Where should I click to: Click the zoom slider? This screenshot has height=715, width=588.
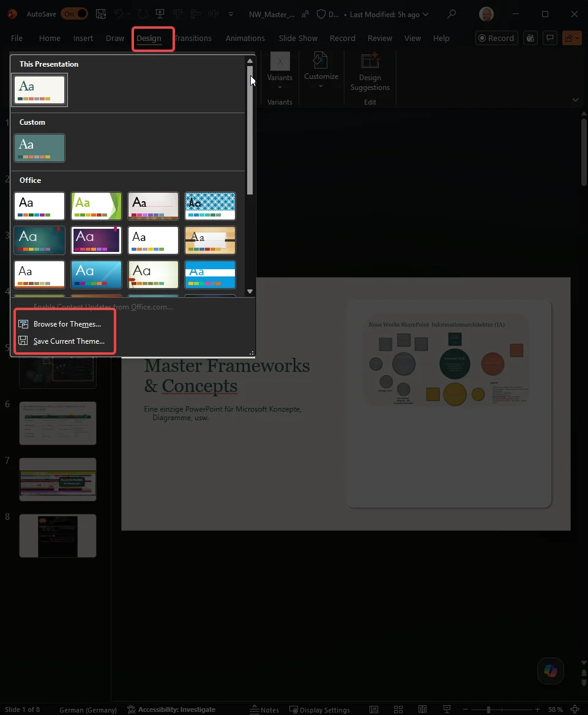tap(501, 709)
